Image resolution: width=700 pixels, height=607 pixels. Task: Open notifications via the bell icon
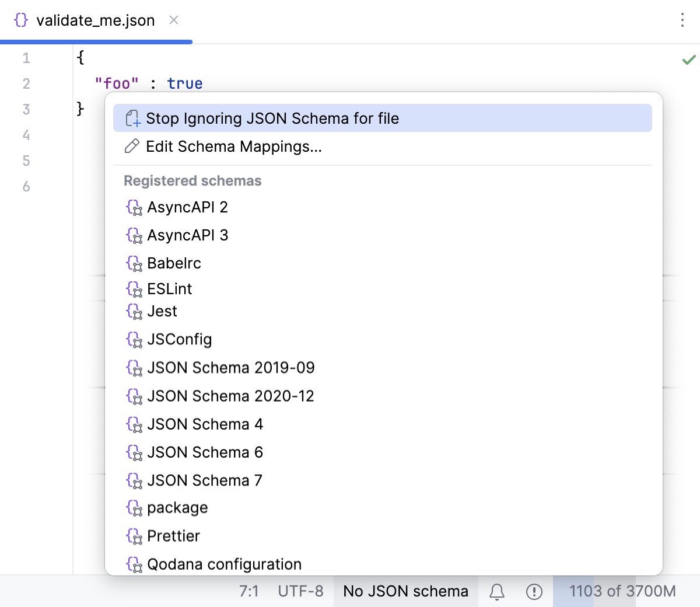pyautogui.click(x=496, y=591)
